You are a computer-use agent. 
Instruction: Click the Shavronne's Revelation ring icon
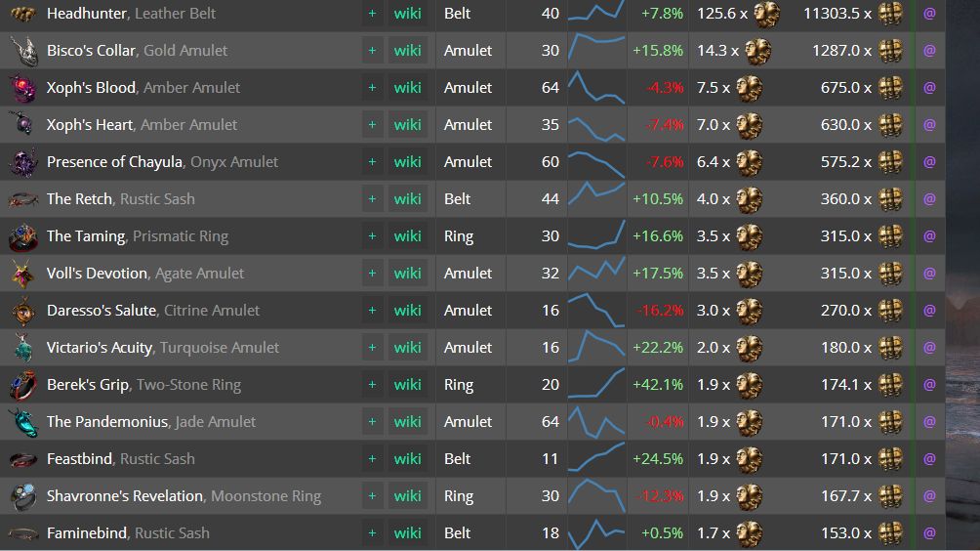pyautogui.click(x=23, y=496)
